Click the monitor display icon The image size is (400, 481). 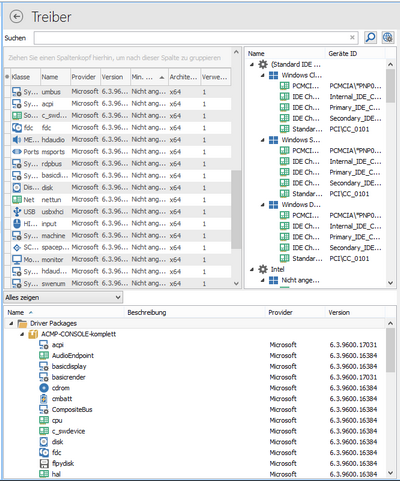point(17,260)
